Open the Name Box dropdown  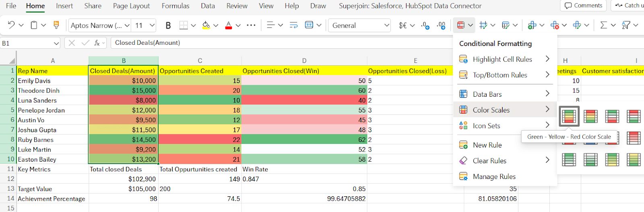click(56, 43)
